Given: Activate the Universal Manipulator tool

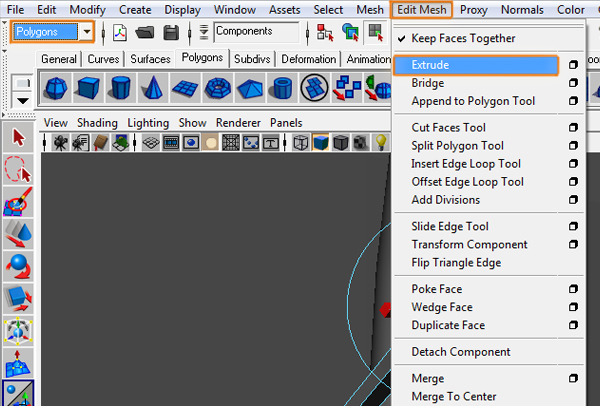Looking at the screenshot, I should click(18, 331).
